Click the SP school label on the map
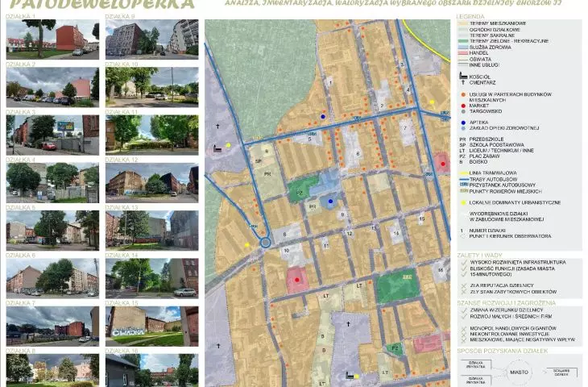The width and height of the screenshot is (588, 387). tap(259, 161)
